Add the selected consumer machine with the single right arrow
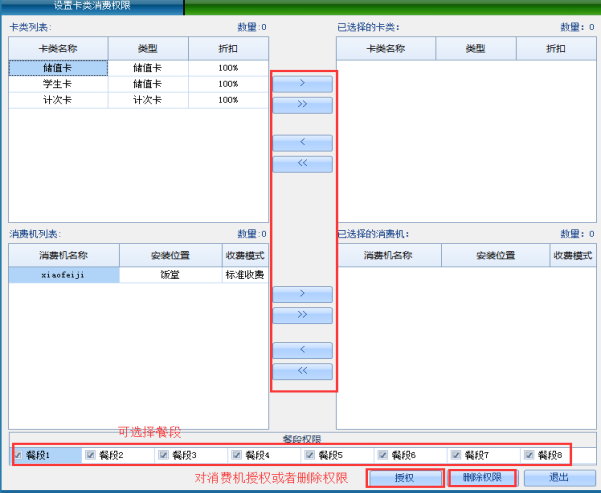The height and width of the screenshot is (493, 601). (x=302, y=294)
